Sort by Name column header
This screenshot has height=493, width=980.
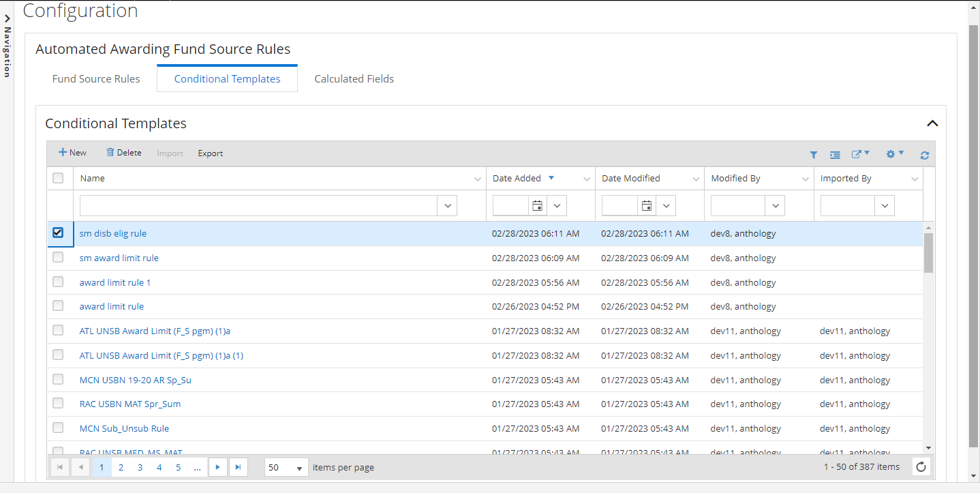[93, 178]
